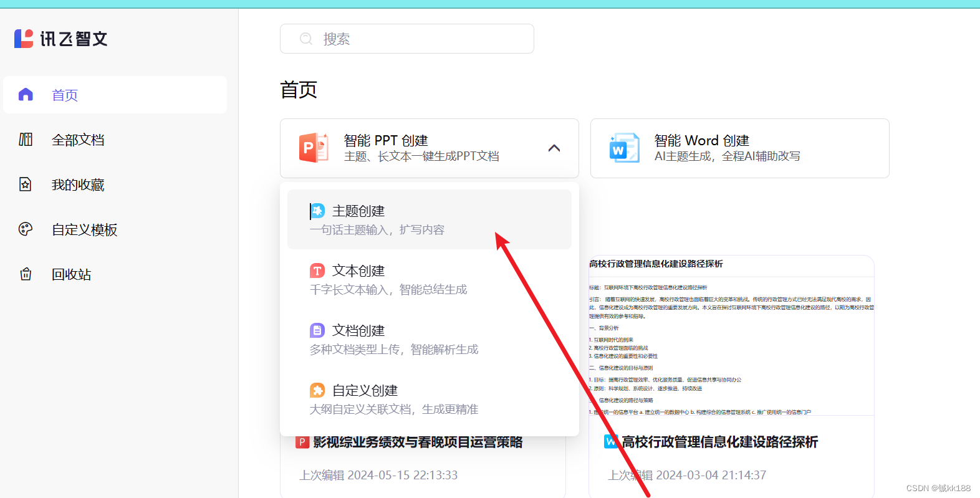Viewport: 980px width, 498px height.
Task: Click the 回收站 trash bin icon
Action: (x=26, y=274)
